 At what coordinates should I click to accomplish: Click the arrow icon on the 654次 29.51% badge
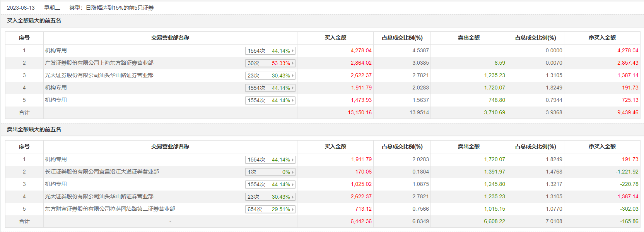tap(293, 209)
